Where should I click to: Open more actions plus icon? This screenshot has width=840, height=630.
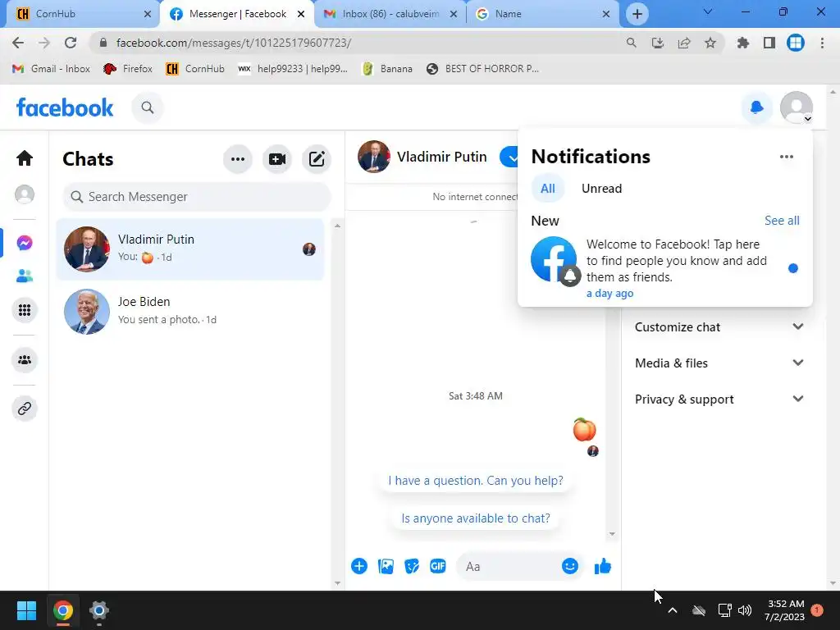[359, 566]
